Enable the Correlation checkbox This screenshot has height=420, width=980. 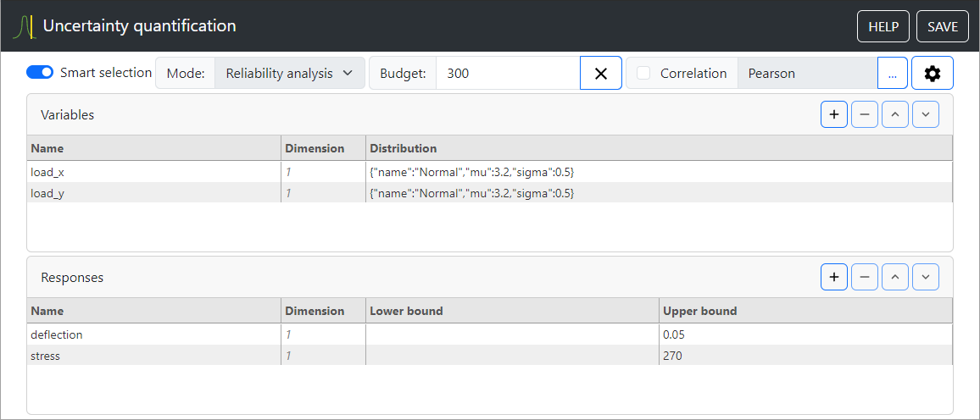643,74
